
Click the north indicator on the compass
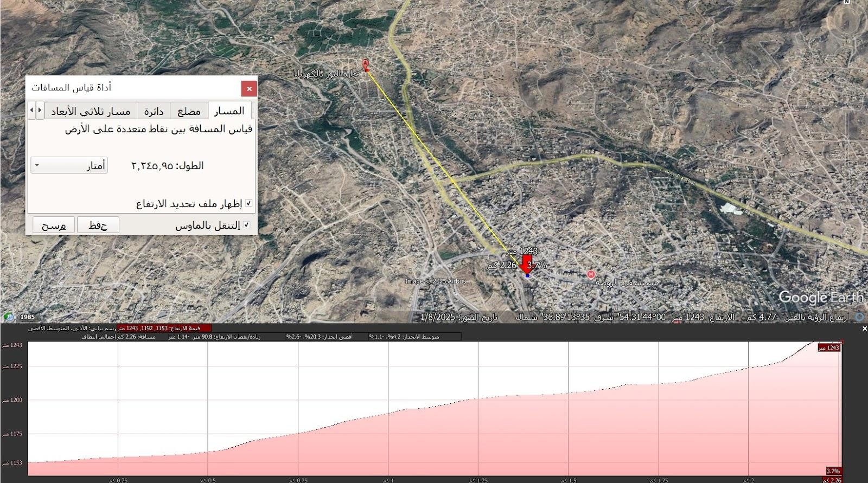click(x=846, y=3)
